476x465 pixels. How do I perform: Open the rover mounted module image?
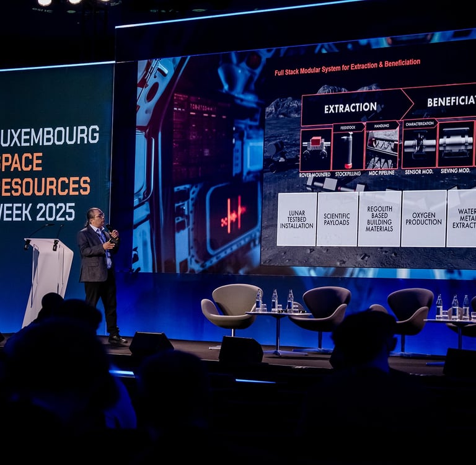[315, 150]
